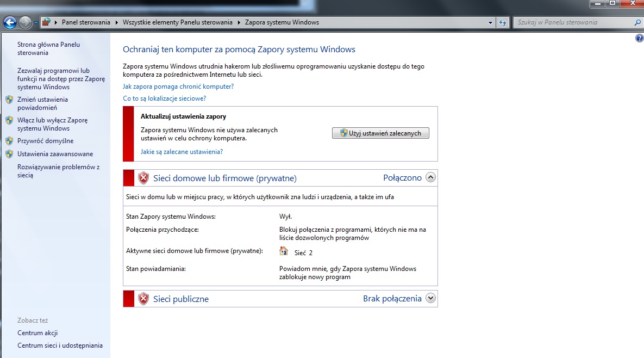Screen dimensions: 644x358
Task: Open 'Przywróć domyślne' link
Action: click(x=45, y=140)
